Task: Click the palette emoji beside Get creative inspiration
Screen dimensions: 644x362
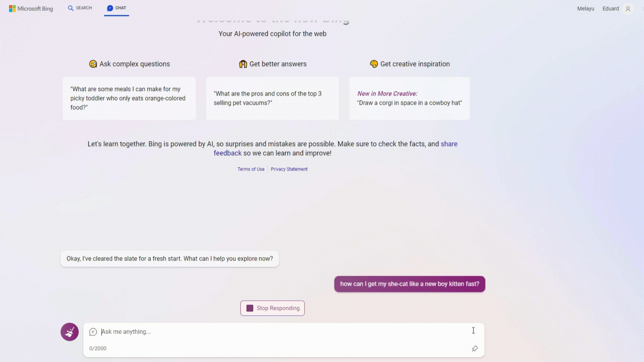Action: pos(374,64)
